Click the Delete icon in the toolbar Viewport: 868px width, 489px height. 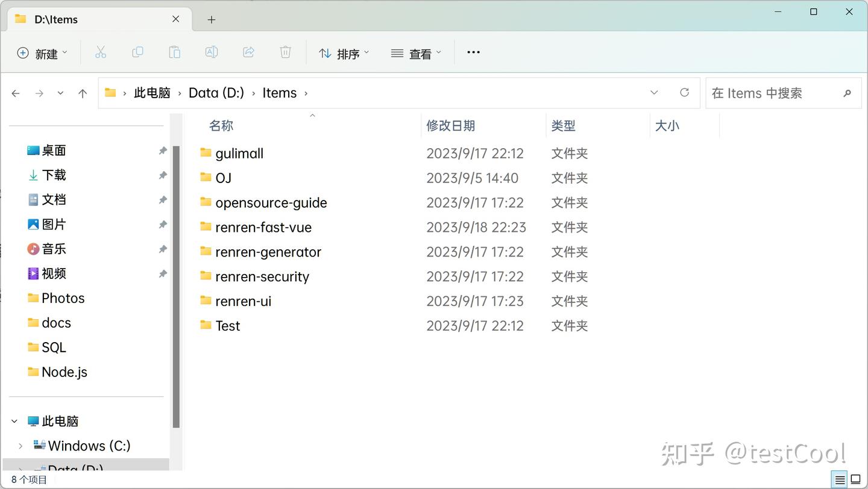point(285,52)
